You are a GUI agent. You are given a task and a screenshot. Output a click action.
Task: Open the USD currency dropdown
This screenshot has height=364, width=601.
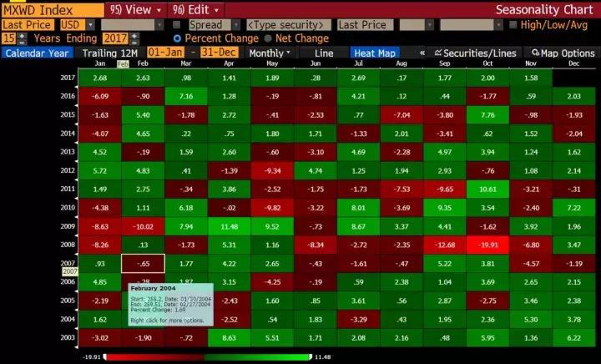pos(80,25)
